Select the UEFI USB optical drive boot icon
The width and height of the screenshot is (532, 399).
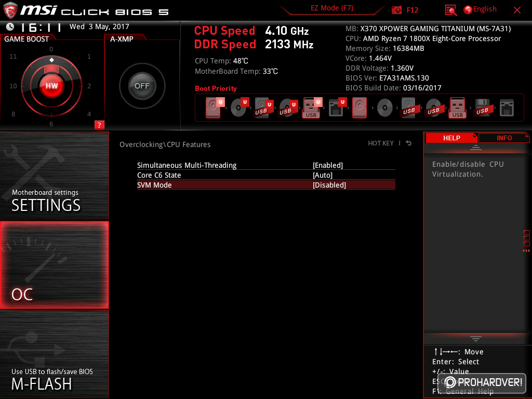[288, 108]
